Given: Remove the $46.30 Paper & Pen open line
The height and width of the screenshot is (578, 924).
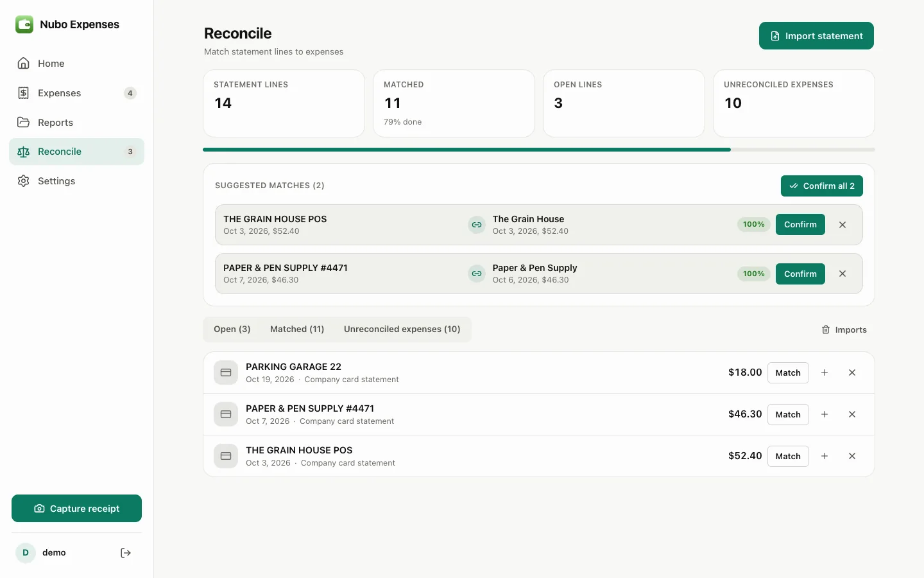Looking at the screenshot, I should (852, 414).
